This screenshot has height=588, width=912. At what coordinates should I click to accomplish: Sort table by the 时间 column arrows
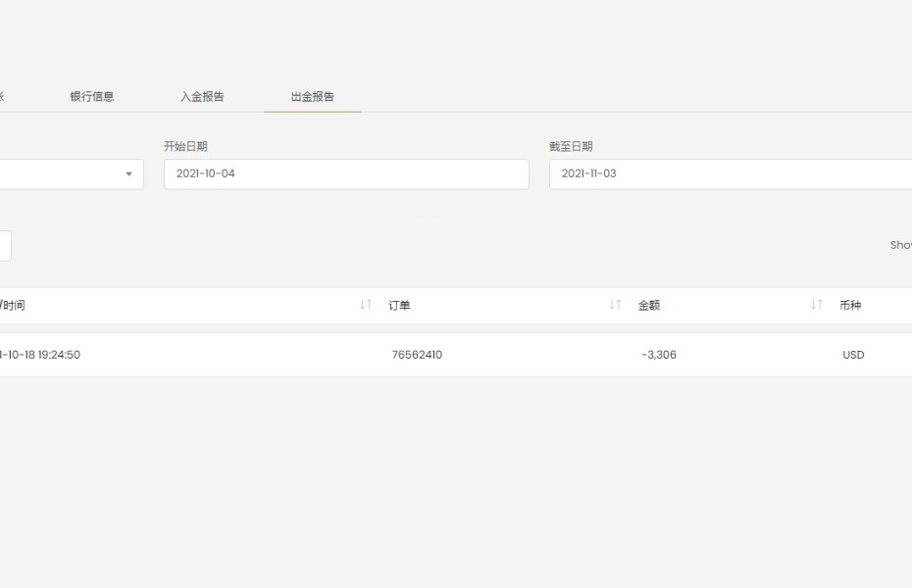point(365,305)
